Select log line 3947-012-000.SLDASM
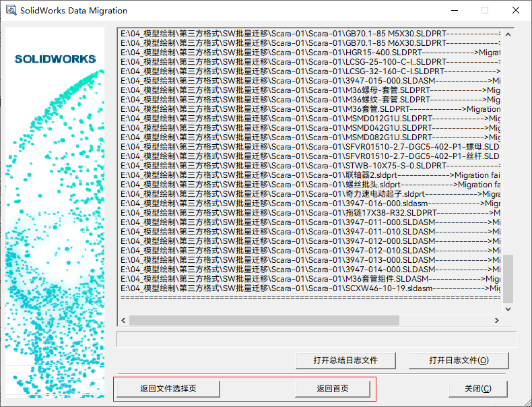Screen dimensions: 532x407 click(310, 241)
